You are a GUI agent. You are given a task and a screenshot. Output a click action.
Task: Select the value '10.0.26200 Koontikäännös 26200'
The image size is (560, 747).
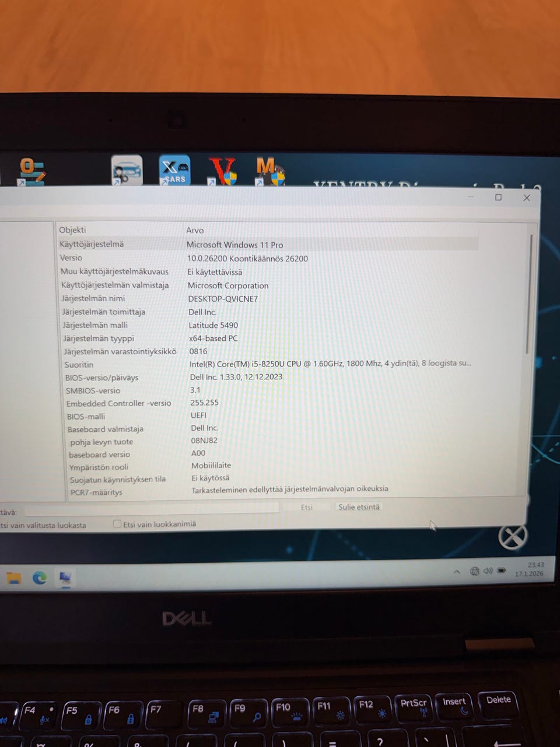(x=247, y=258)
